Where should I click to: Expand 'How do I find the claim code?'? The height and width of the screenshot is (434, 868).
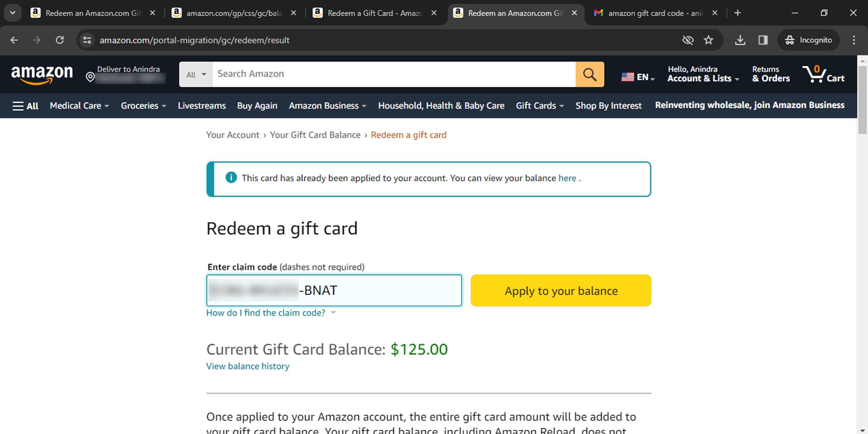271,313
